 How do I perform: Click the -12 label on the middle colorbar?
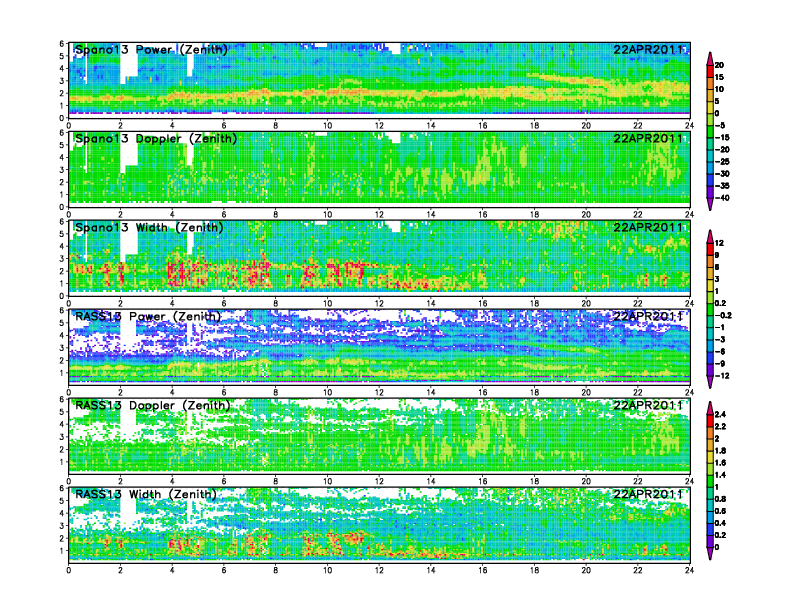(x=722, y=376)
